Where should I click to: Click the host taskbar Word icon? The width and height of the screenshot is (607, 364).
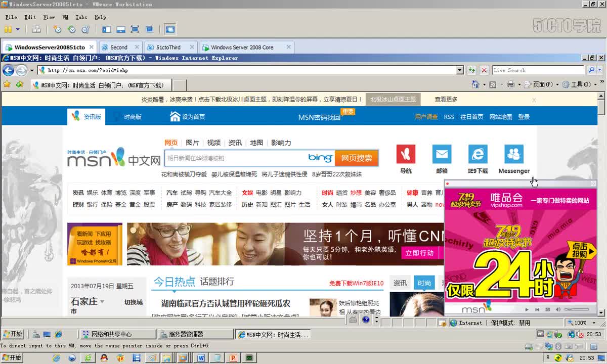click(x=201, y=357)
